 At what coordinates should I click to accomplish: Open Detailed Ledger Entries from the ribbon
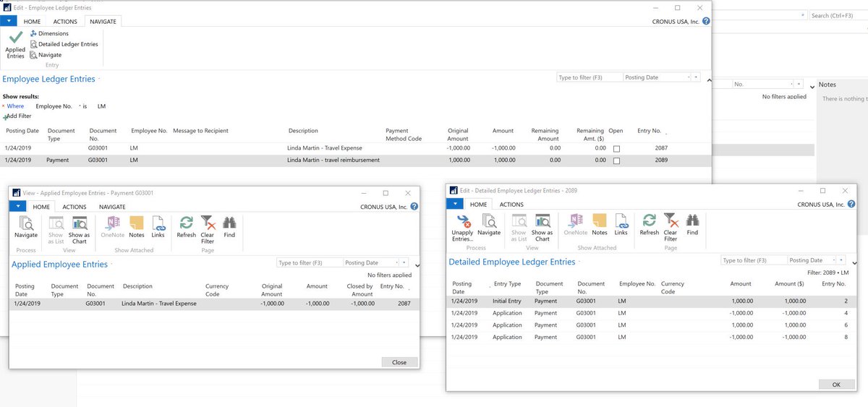pos(64,44)
